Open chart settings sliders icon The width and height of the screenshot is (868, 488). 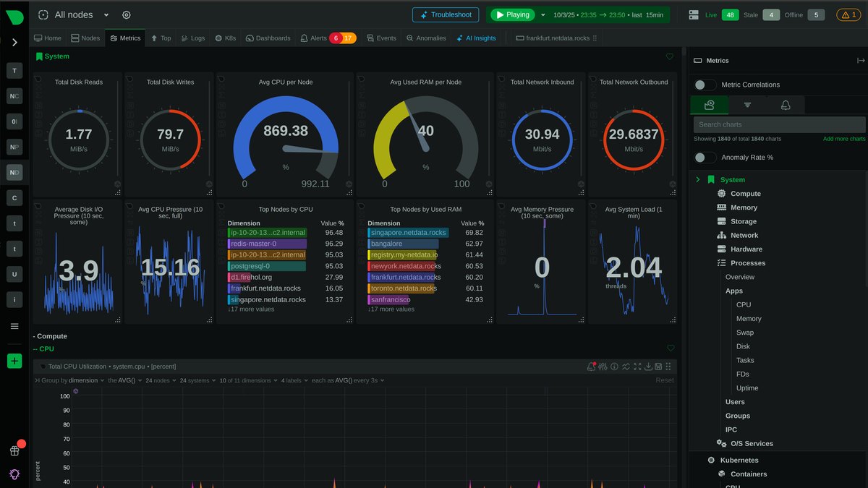coord(603,367)
